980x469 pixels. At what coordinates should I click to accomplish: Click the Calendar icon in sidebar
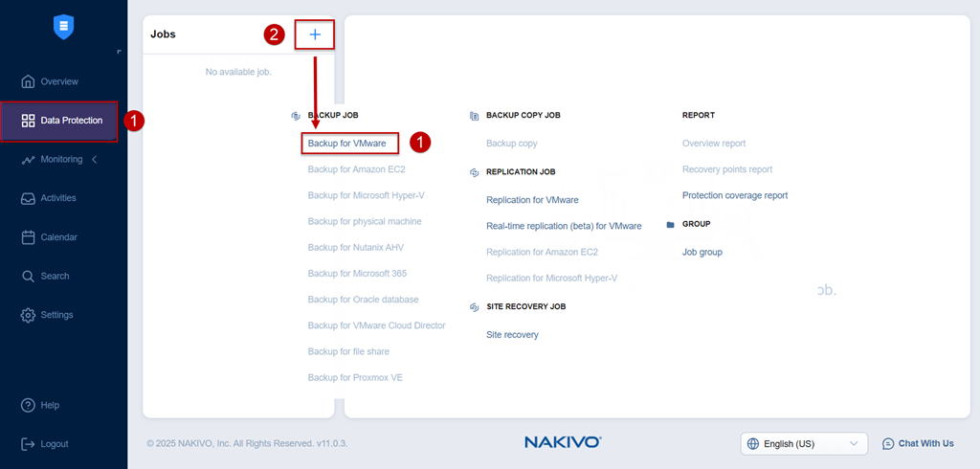tap(28, 237)
